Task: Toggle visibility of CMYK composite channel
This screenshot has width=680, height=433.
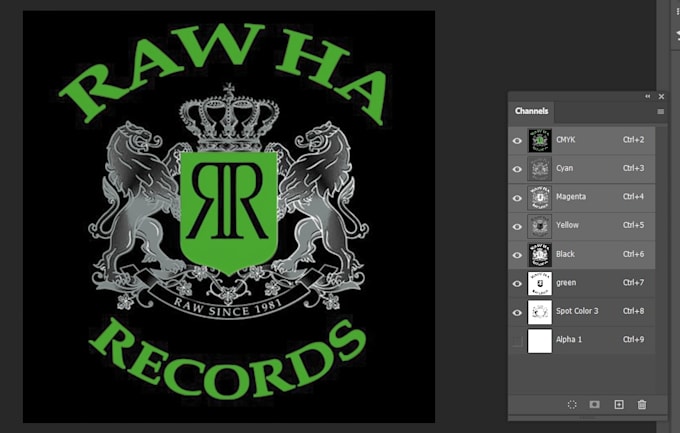Action: [517, 141]
